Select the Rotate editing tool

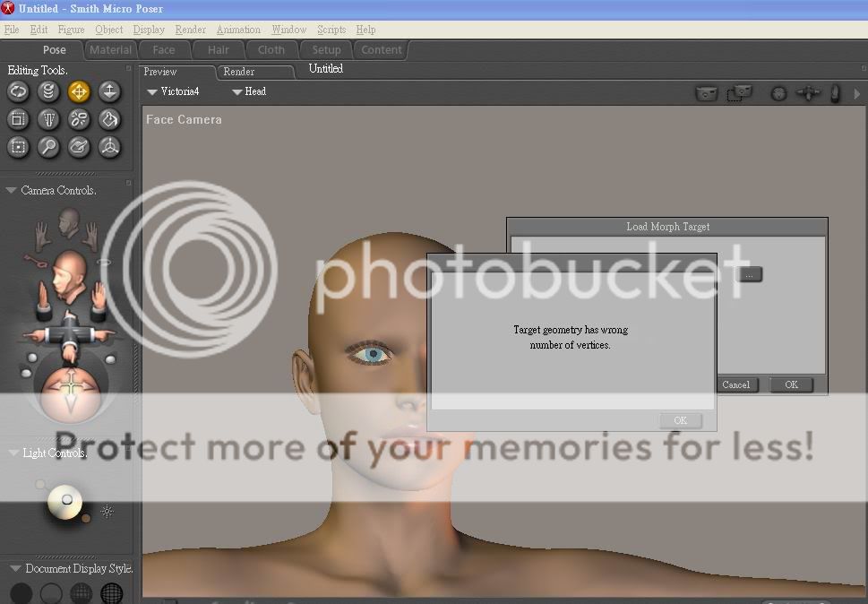[18, 91]
